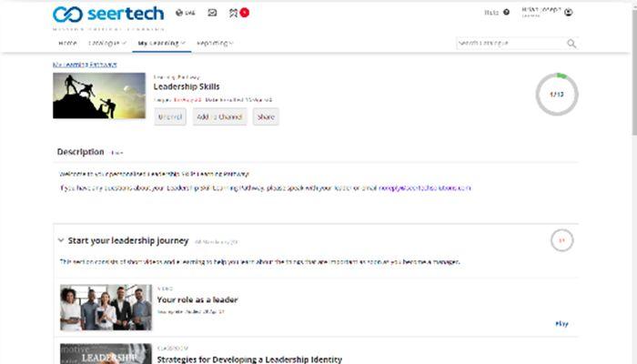Click the Your role as a leader title

tap(197, 299)
